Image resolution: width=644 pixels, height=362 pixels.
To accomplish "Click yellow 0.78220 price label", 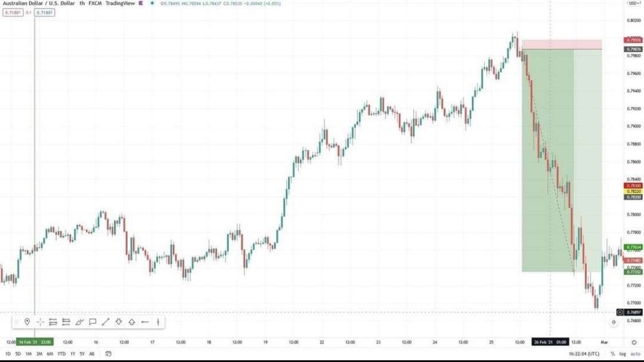I will 633,191.
